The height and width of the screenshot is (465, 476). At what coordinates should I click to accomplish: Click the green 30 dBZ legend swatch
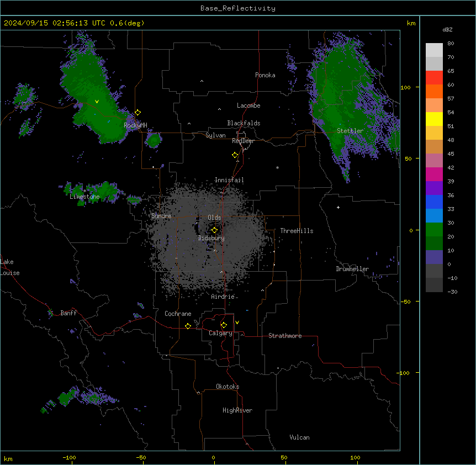tap(434, 230)
